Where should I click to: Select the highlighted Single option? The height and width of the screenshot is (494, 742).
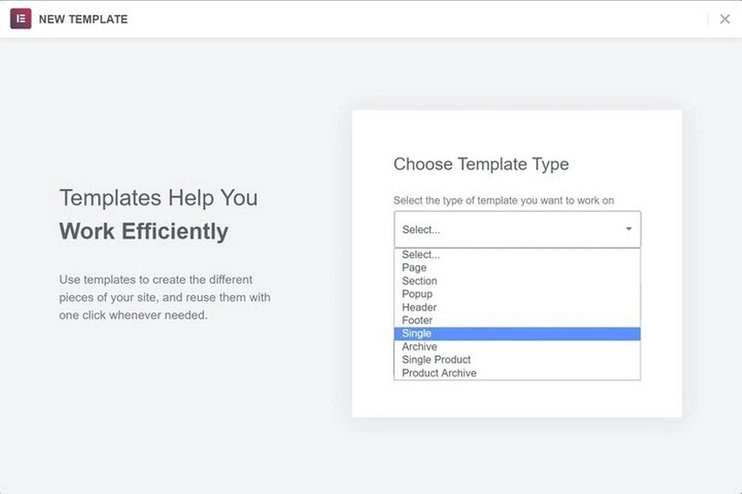coord(417,333)
